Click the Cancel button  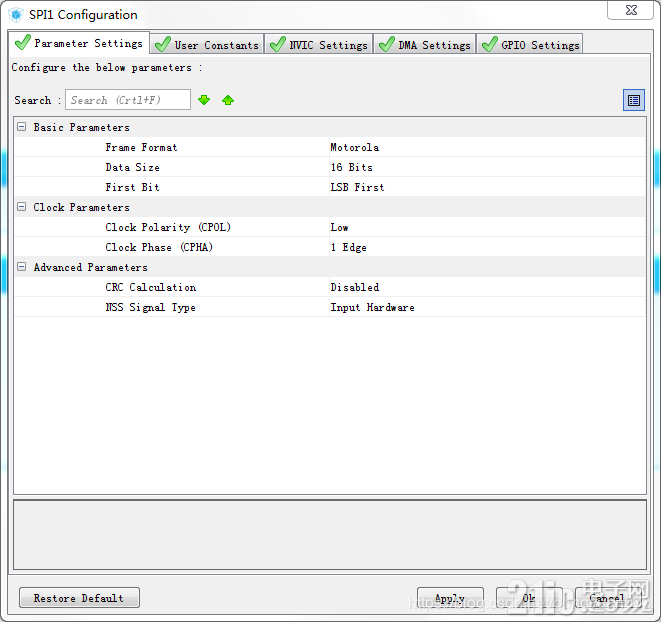(608, 598)
